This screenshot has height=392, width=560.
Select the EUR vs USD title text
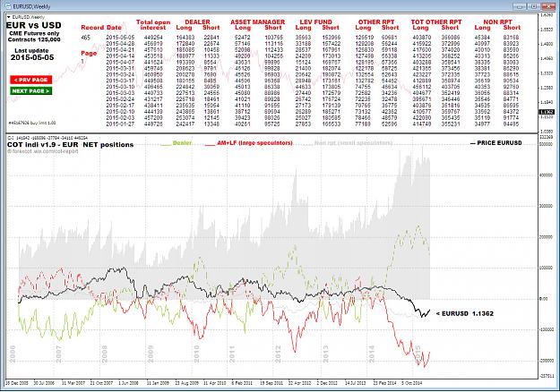pos(33,25)
